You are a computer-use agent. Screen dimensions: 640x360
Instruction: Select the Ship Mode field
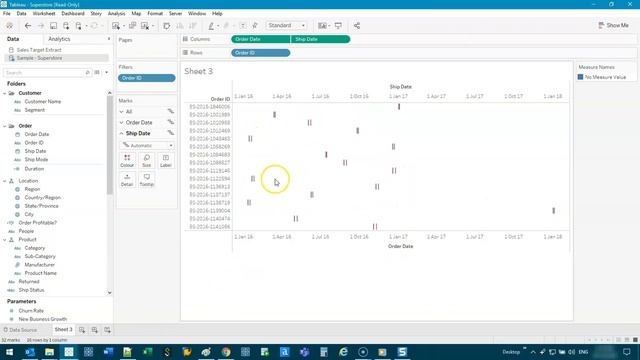[x=36, y=160]
